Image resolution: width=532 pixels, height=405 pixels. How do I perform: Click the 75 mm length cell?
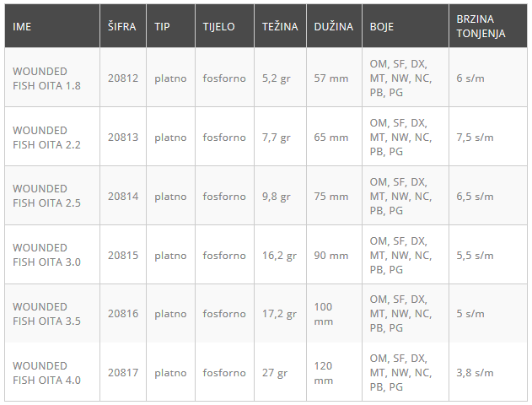[330, 197]
